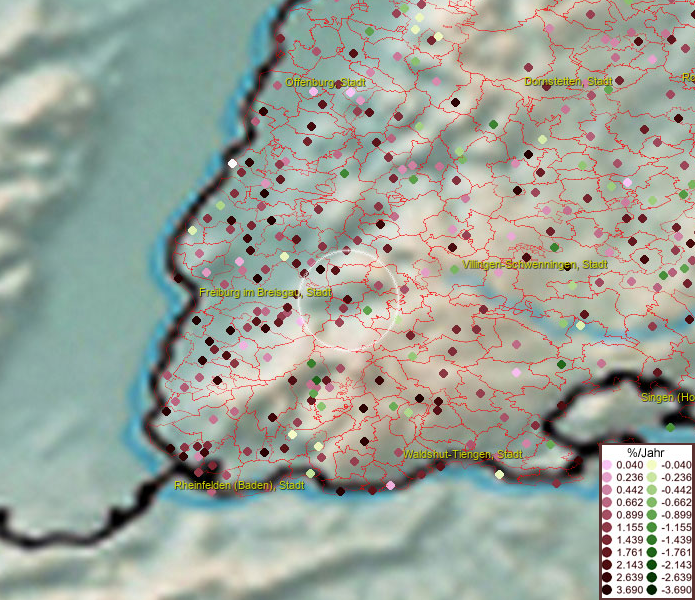Click the 0.236 legend value

(x=629, y=477)
